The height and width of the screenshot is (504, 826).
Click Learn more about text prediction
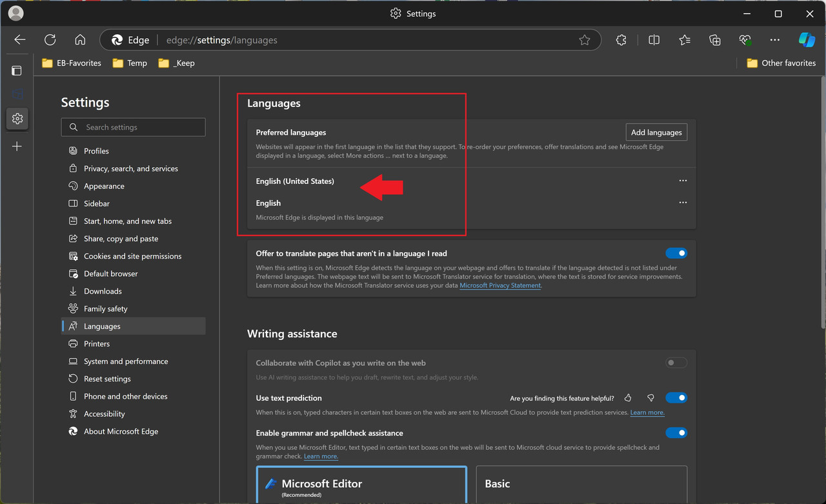(647, 412)
